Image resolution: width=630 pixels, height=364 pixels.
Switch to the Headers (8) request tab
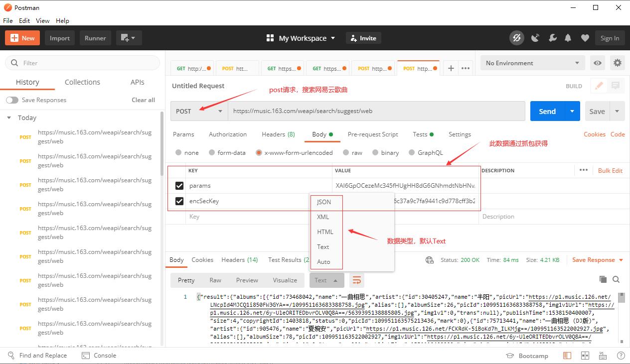pos(278,134)
